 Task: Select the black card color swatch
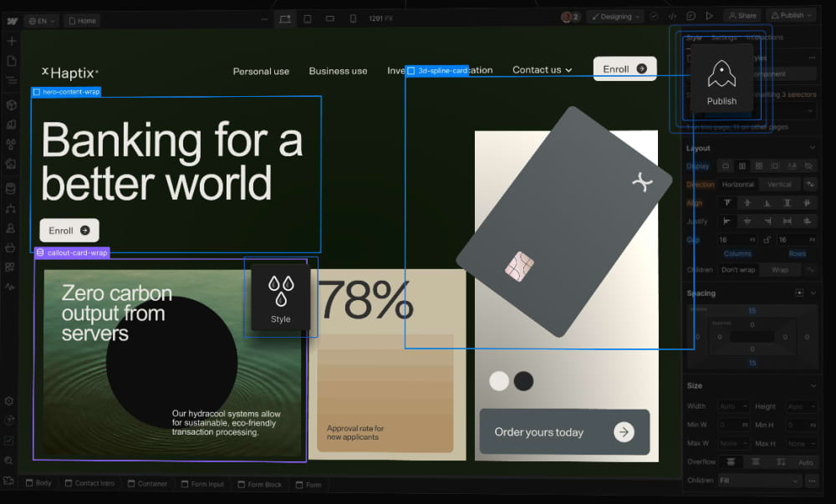pyautogui.click(x=523, y=381)
